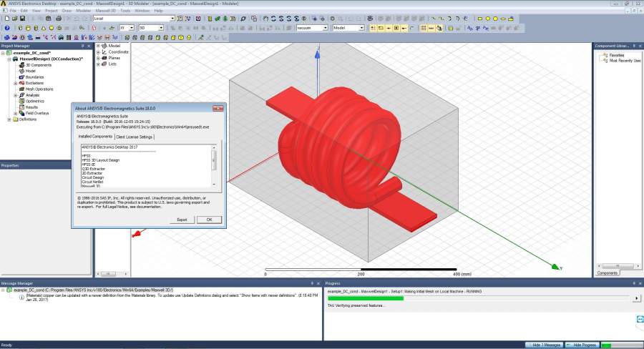Image resolution: width=644 pixels, height=349 pixels.
Task: Click the yellow triangle cone draw icon
Action: [44, 28]
